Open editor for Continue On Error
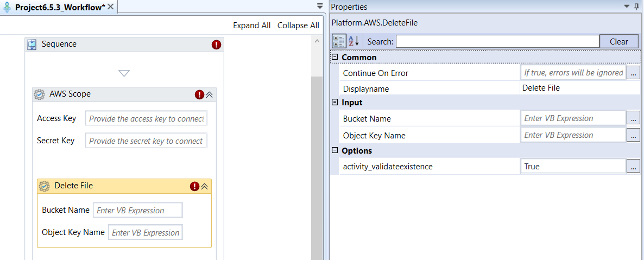 [x=633, y=73]
